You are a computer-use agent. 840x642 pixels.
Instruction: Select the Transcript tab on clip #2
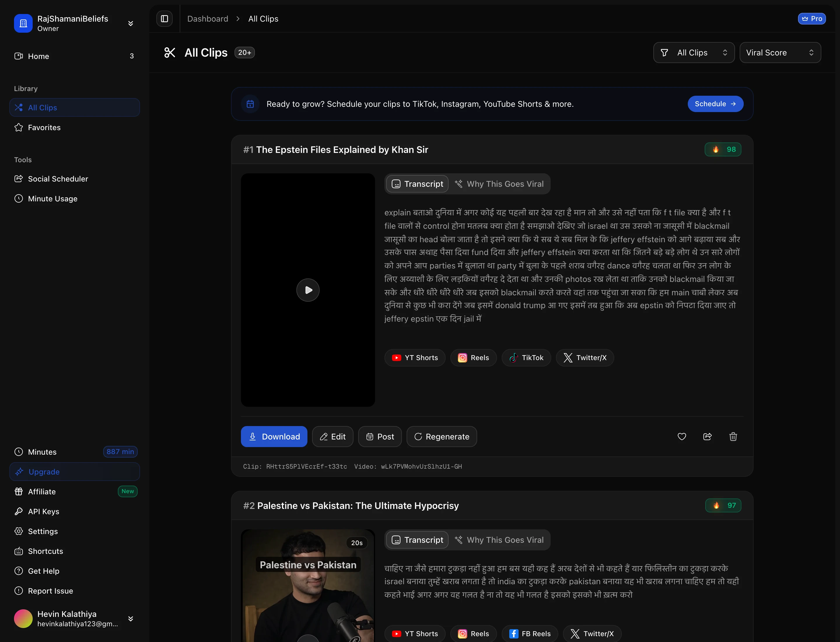[417, 540]
